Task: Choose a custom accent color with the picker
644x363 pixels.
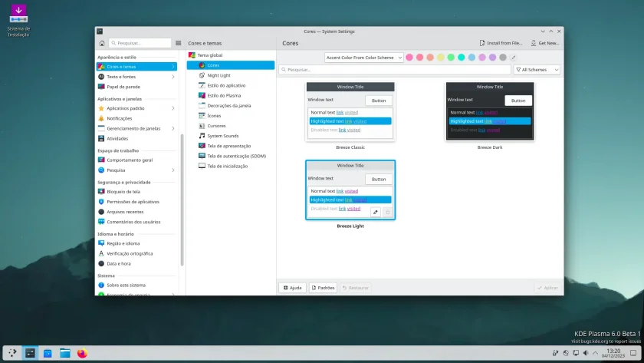Action: click(x=514, y=58)
